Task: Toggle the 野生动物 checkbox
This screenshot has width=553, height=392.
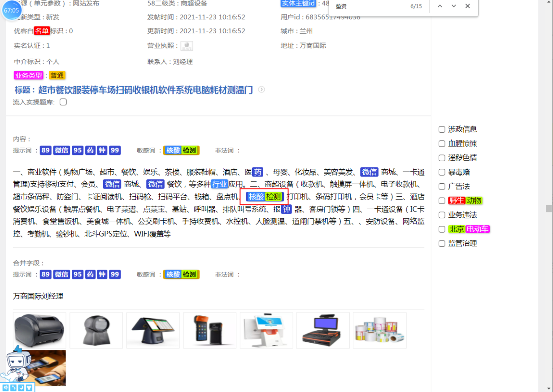Action: tap(442, 201)
